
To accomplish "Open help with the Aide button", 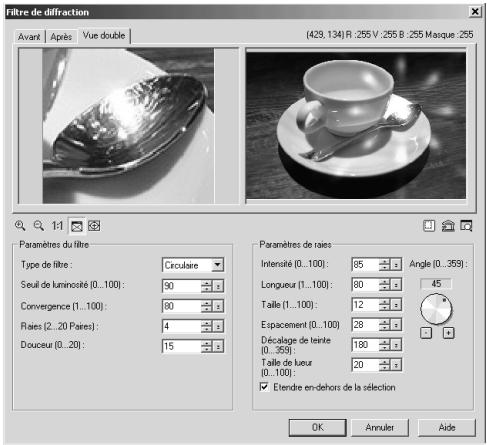I will click(447, 427).
